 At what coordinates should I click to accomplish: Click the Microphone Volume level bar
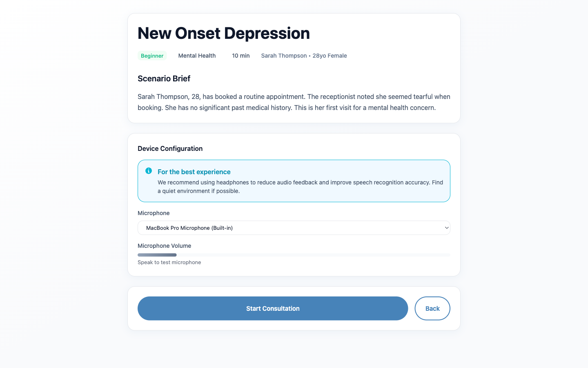294,255
